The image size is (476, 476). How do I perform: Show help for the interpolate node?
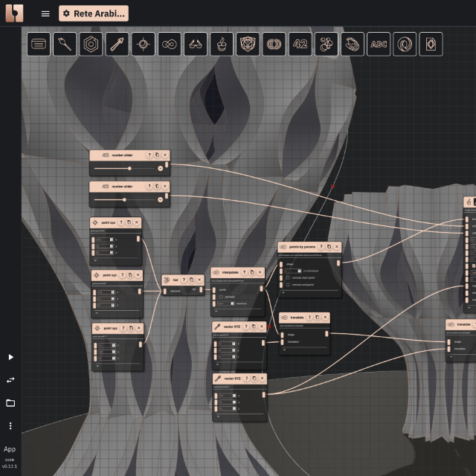coord(244,272)
